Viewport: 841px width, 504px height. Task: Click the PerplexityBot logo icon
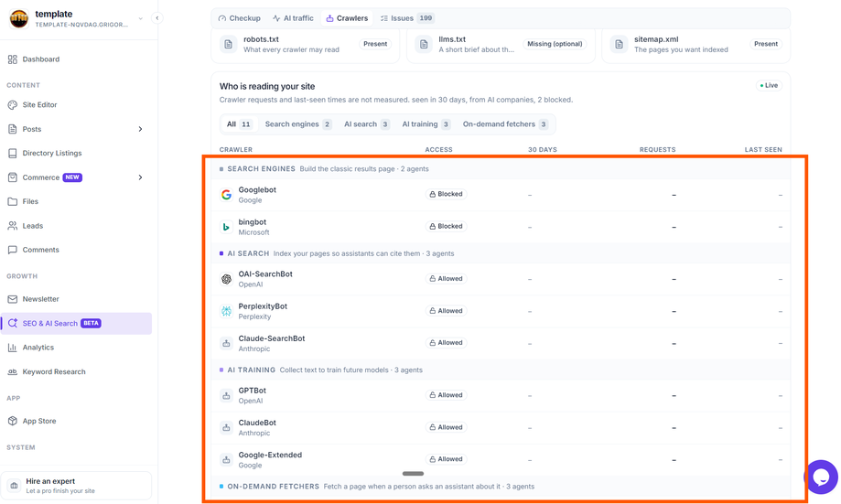coord(226,311)
